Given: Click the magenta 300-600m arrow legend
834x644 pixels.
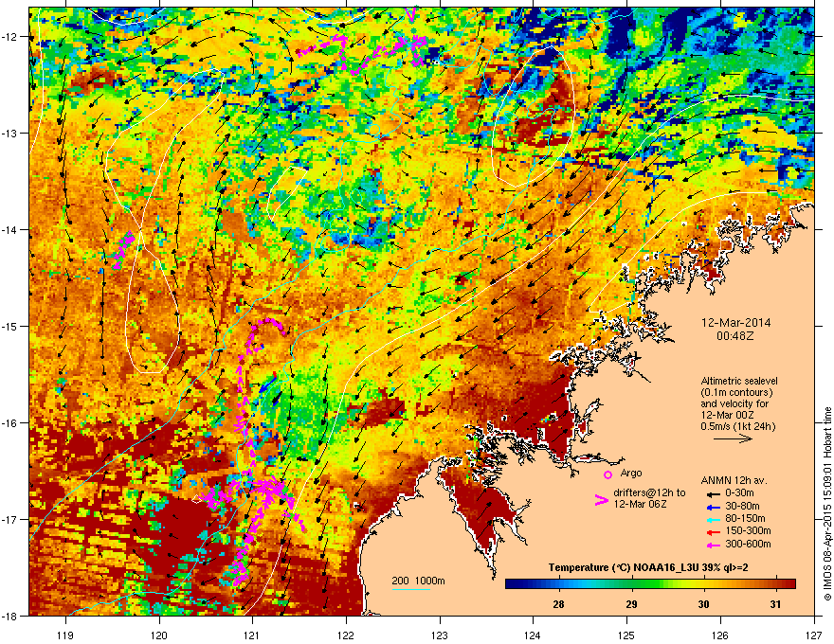Looking at the screenshot, I should [712, 545].
